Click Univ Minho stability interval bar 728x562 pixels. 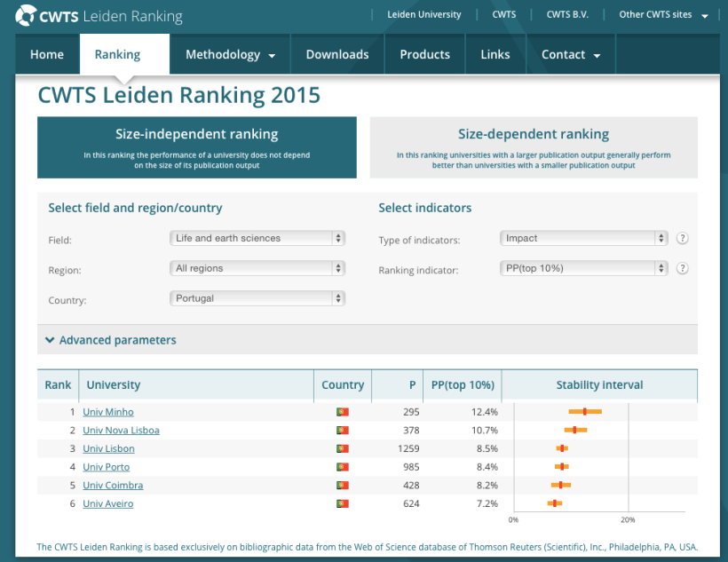(585, 412)
